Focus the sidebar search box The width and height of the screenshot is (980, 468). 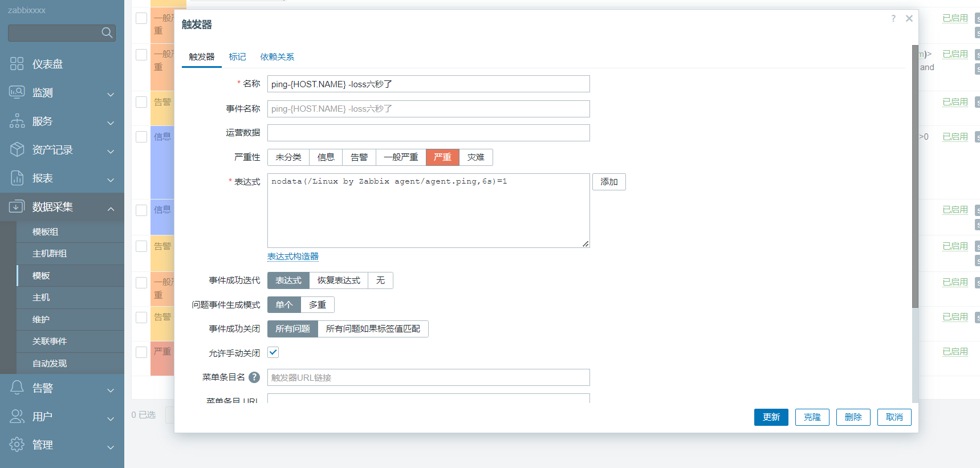(x=62, y=33)
